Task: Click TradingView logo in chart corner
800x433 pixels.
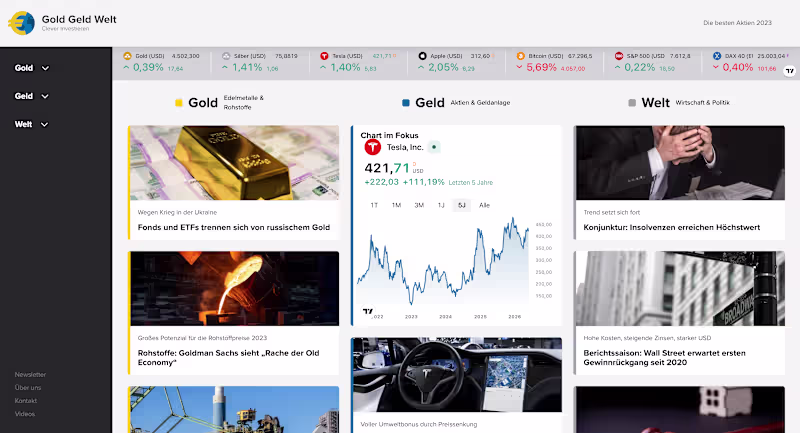Action: click(x=367, y=311)
